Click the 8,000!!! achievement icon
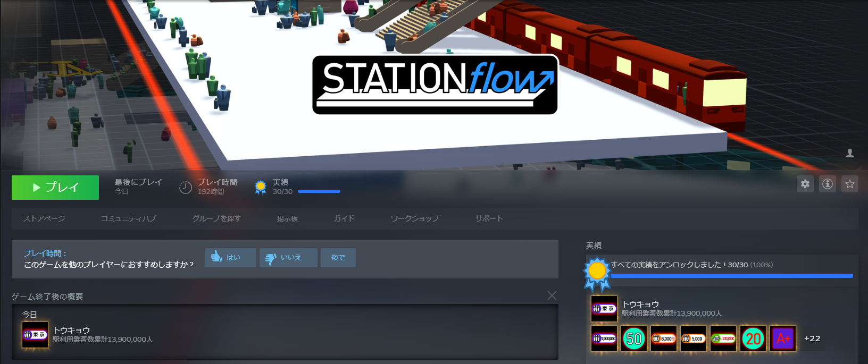 (664, 338)
